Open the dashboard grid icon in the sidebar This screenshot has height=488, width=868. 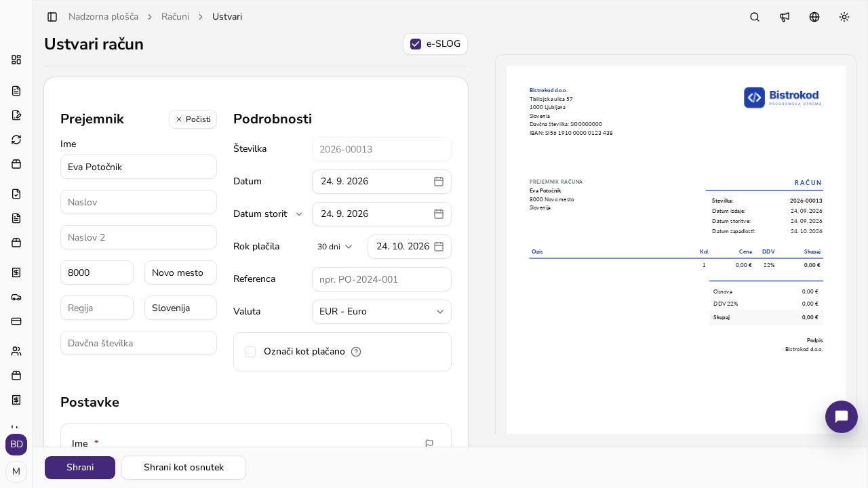tap(16, 60)
